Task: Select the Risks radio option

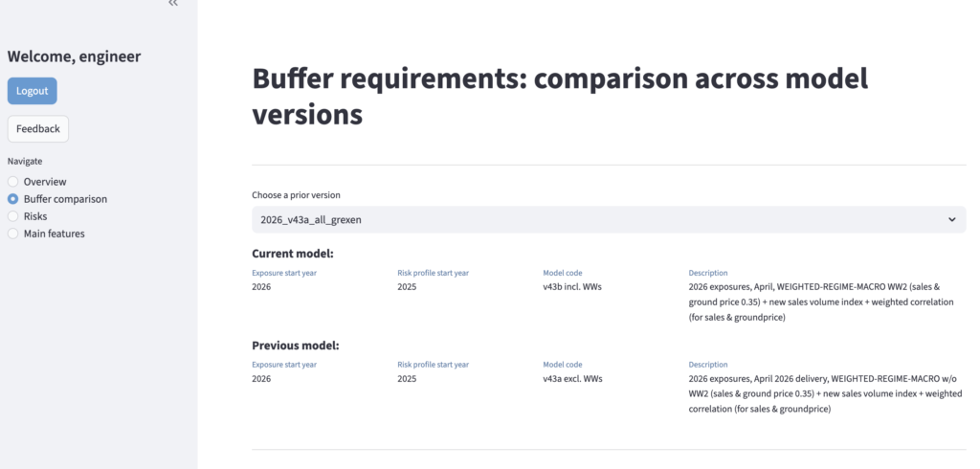Action: pyautogui.click(x=13, y=216)
